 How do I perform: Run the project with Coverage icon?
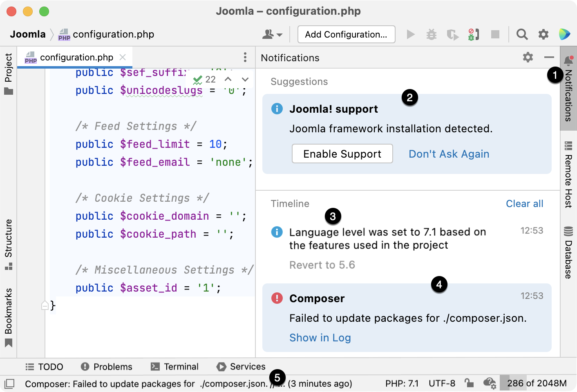tap(453, 34)
